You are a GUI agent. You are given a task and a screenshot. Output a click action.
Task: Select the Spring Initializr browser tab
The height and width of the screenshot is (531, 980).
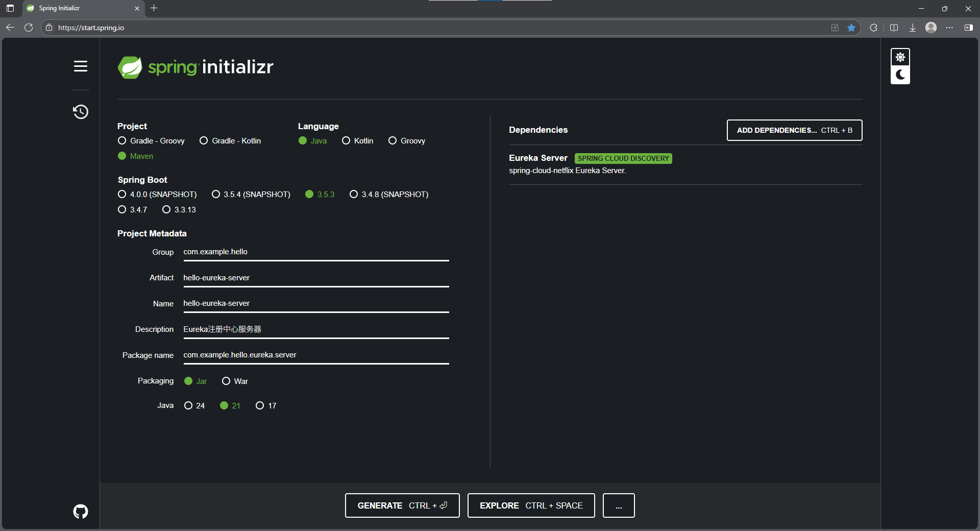point(83,8)
